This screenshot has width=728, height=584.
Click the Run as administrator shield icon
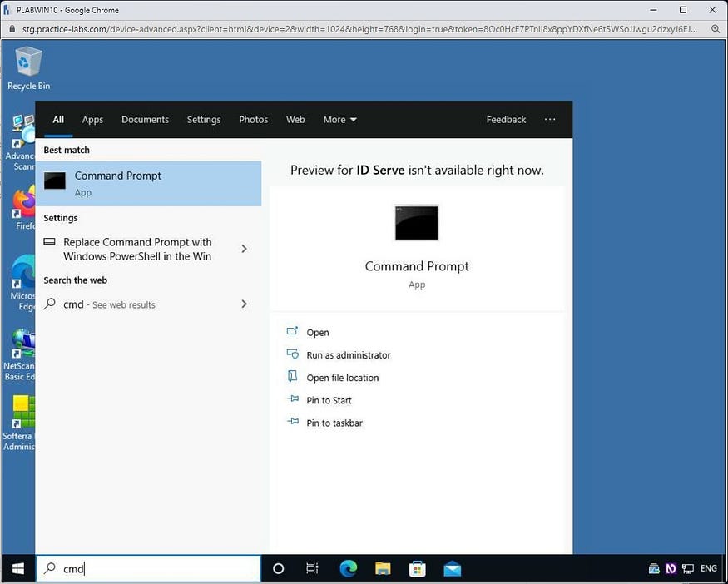[293, 354]
